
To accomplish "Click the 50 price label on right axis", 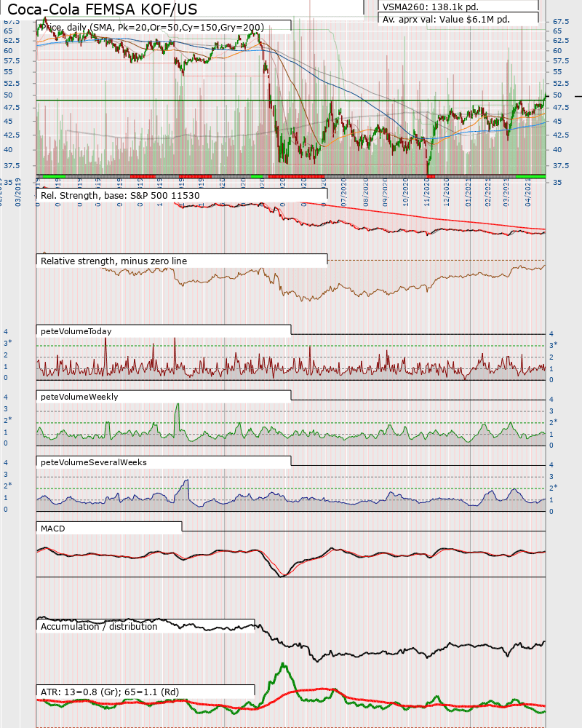I will click(x=557, y=95).
